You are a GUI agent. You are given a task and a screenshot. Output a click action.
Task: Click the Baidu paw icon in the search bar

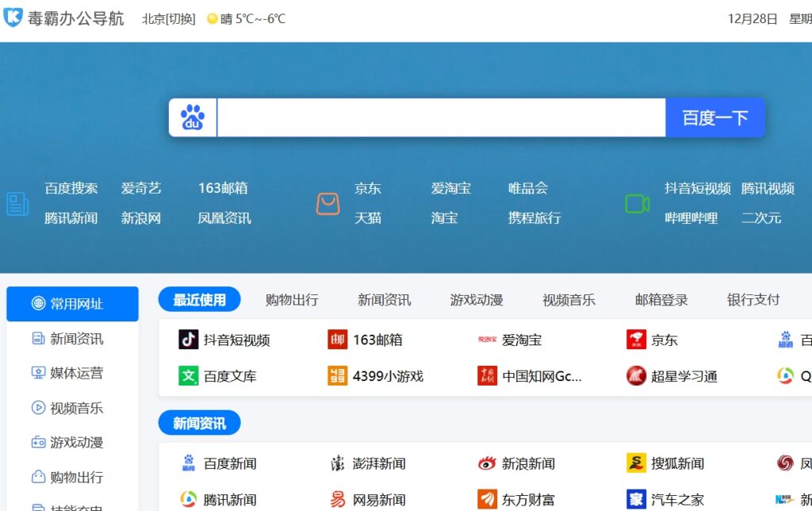[193, 117]
